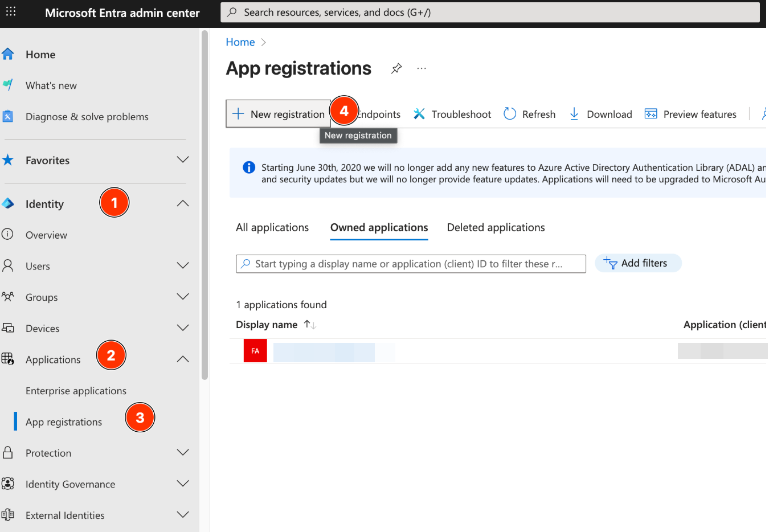
Task: Collapse the Applications section chevron
Action: point(183,359)
